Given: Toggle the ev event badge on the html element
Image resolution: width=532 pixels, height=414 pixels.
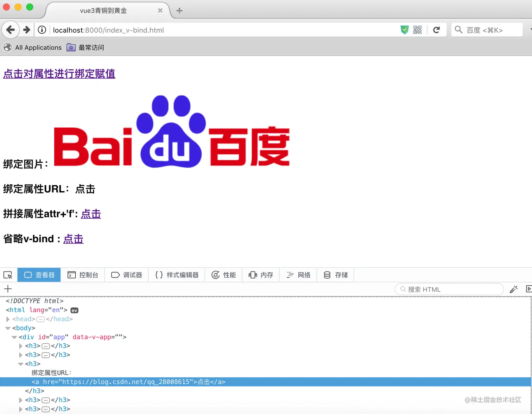Looking at the screenshot, I should coord(74,310).
